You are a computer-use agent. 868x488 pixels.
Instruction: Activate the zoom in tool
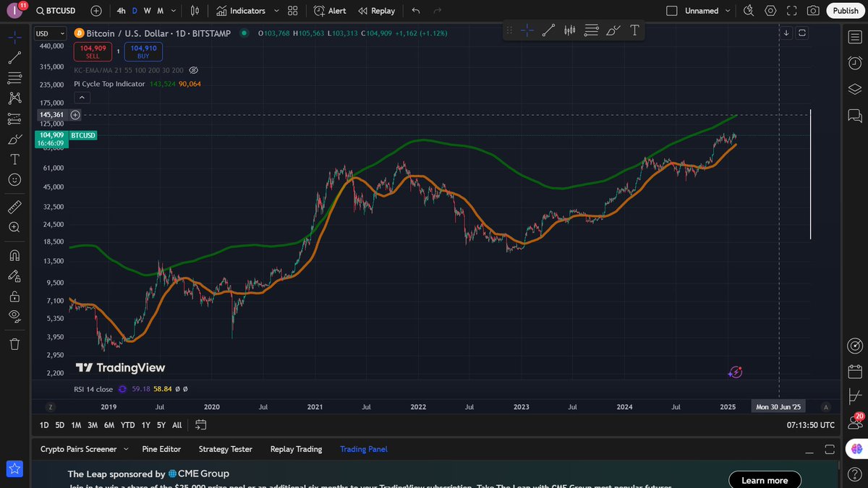click(14, 228)
